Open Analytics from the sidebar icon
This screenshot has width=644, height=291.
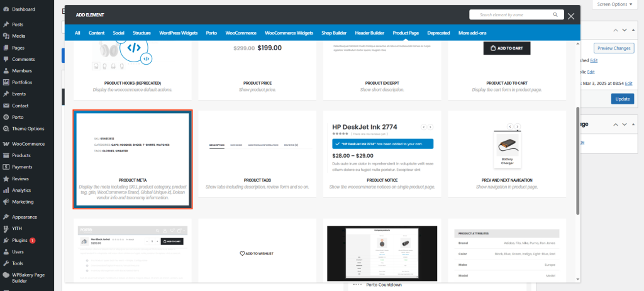click(x=6, y=190)
